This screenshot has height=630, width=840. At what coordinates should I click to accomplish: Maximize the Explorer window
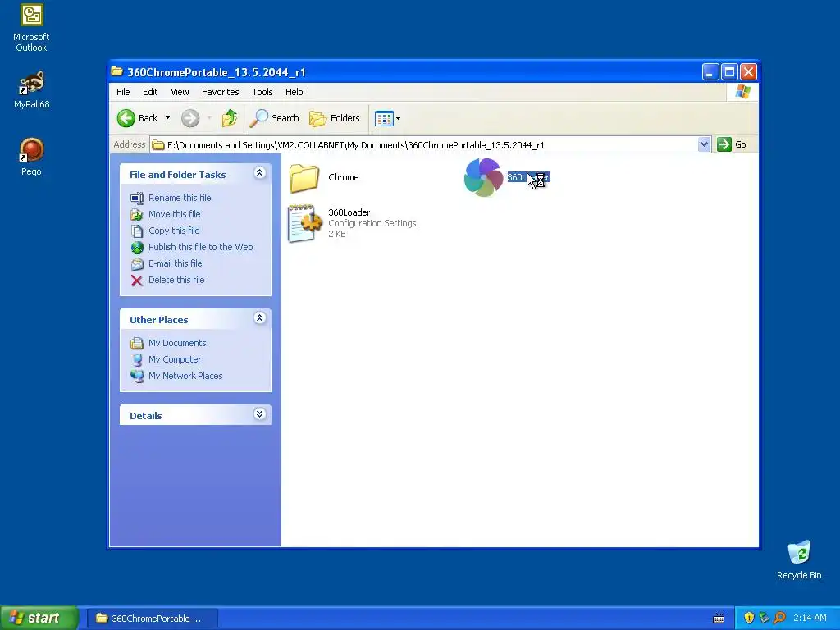[729, 72]
